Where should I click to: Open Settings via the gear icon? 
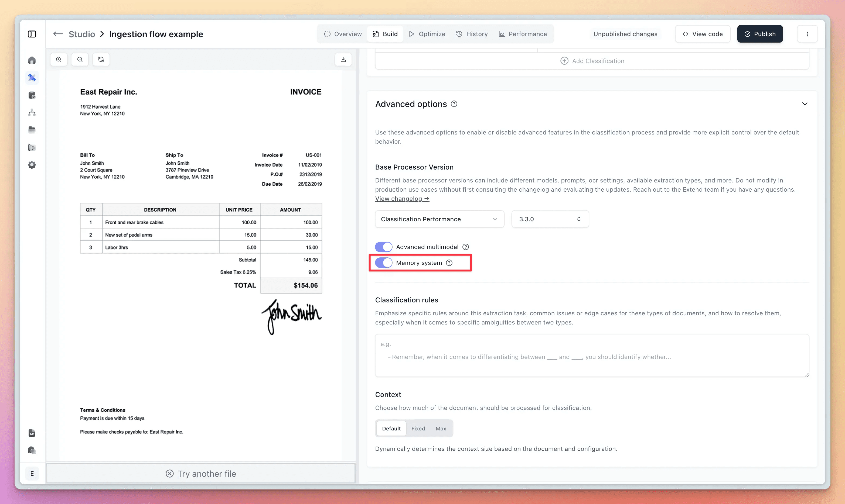32,165
